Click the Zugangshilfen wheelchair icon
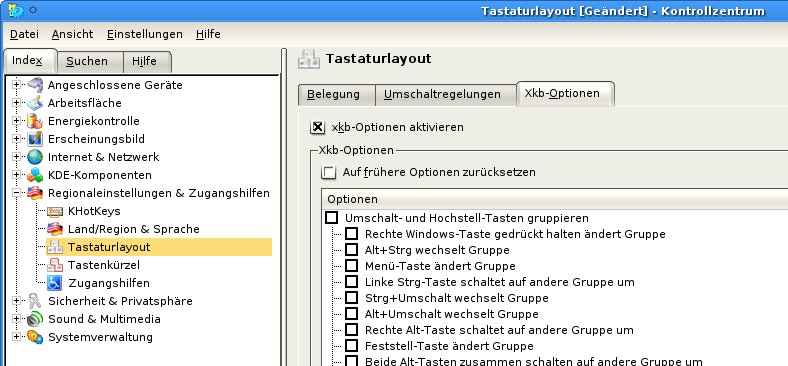This screenshot has height=366, width=788. [x=55, y=283]
